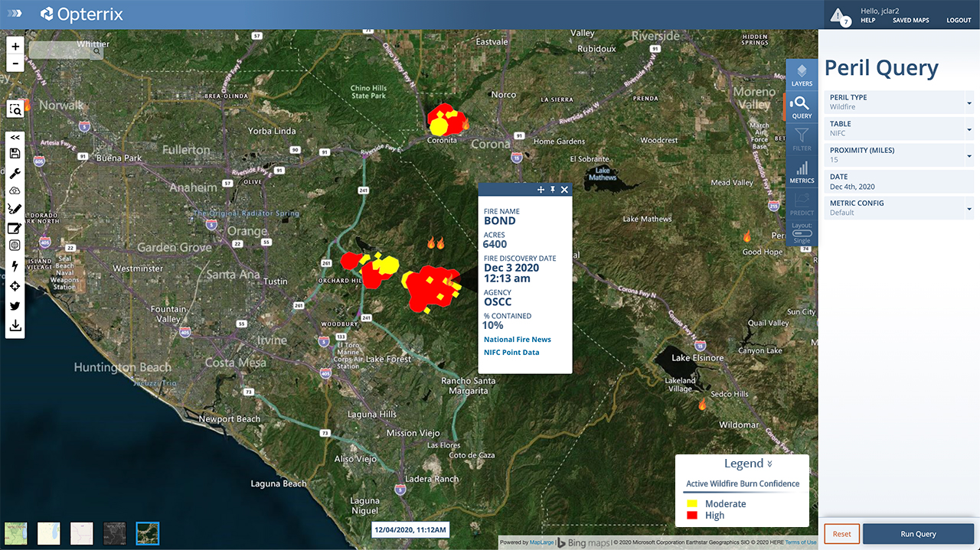This screenshot has height=550, width=980.
Task: Open the Layers panel tab
Action: [802, 75]
